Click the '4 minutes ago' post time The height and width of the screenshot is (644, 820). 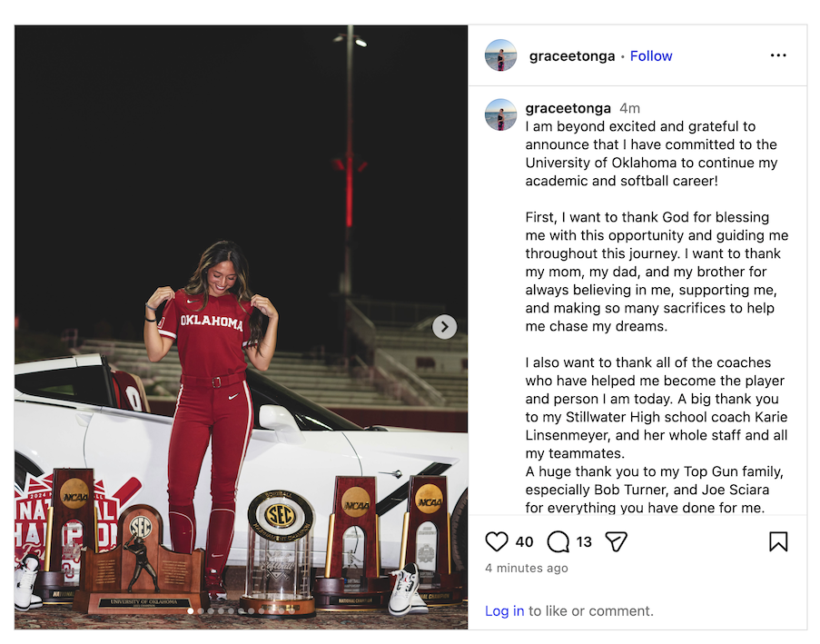[x=526, y=568]
